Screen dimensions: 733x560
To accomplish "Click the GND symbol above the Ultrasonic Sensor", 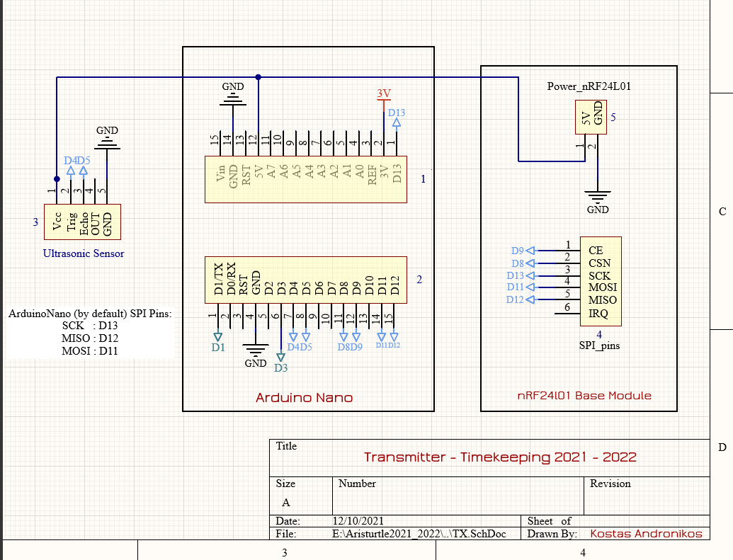I will [x=107, y=144].
